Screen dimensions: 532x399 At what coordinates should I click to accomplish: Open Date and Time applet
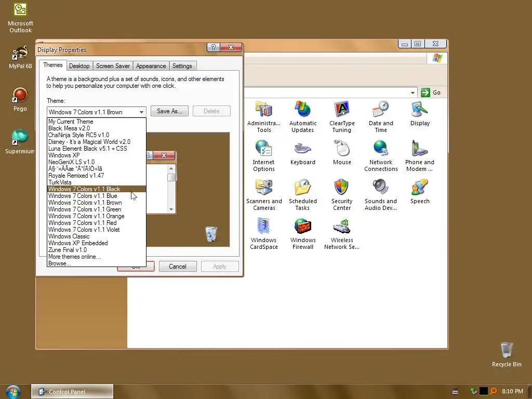click(381, 117)
